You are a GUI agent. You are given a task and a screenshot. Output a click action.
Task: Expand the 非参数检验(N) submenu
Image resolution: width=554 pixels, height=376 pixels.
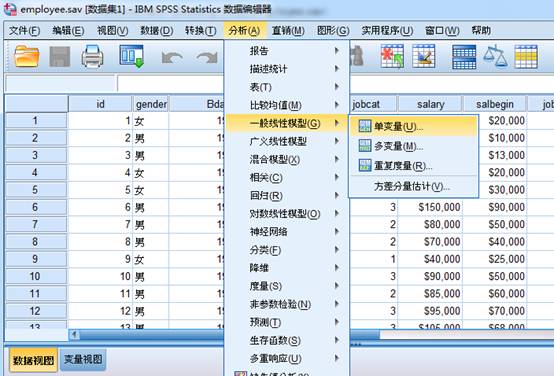pos(286,304)
